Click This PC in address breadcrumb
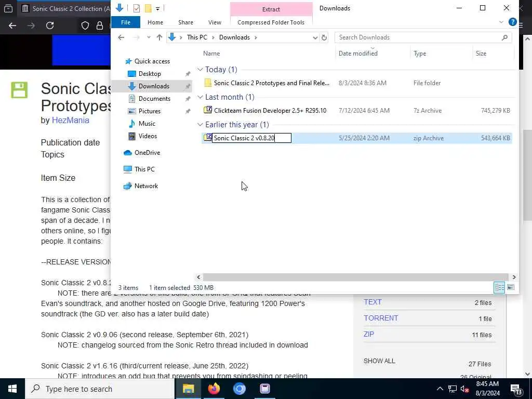 (197, 37)
